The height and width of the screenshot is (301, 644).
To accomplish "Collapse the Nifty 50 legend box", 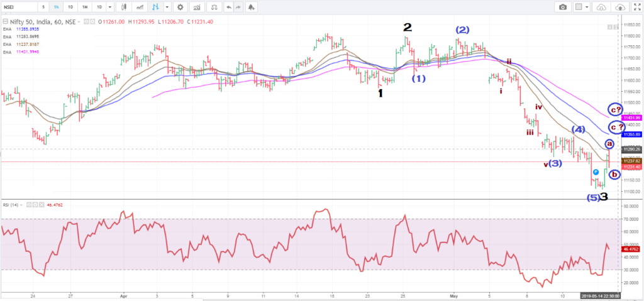I will (5, 22).
